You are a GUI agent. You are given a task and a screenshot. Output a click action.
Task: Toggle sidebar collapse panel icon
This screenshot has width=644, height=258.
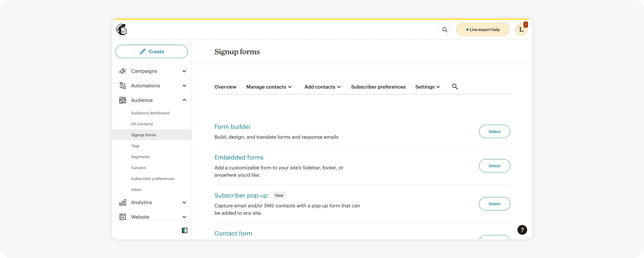coord(184,230)
